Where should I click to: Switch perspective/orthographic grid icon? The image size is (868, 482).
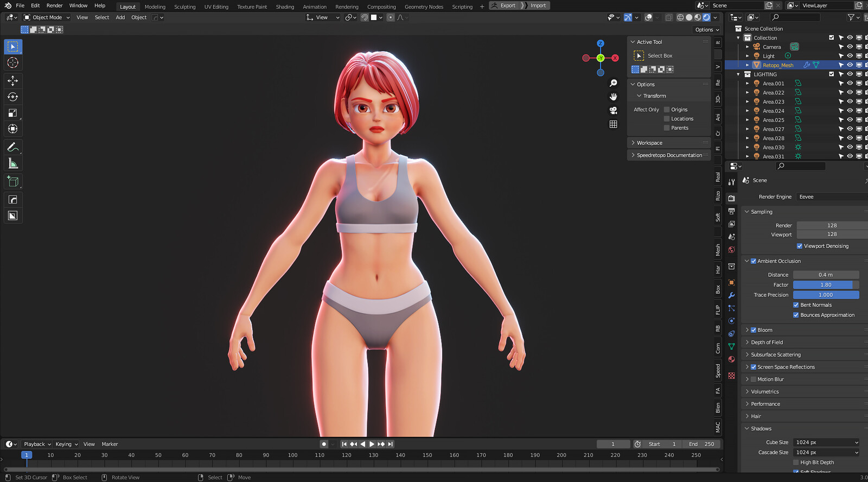click(x=614, y=124)
